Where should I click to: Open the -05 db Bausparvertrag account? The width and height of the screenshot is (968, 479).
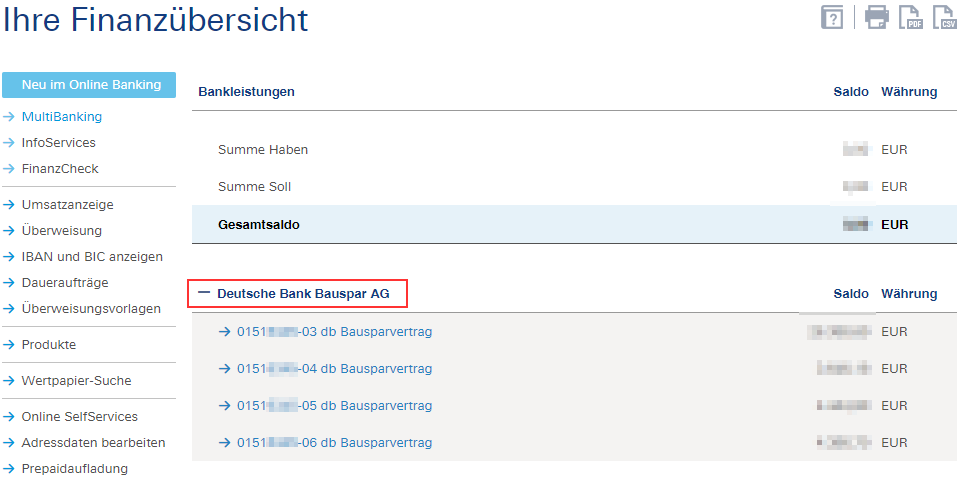coord(334,406)
